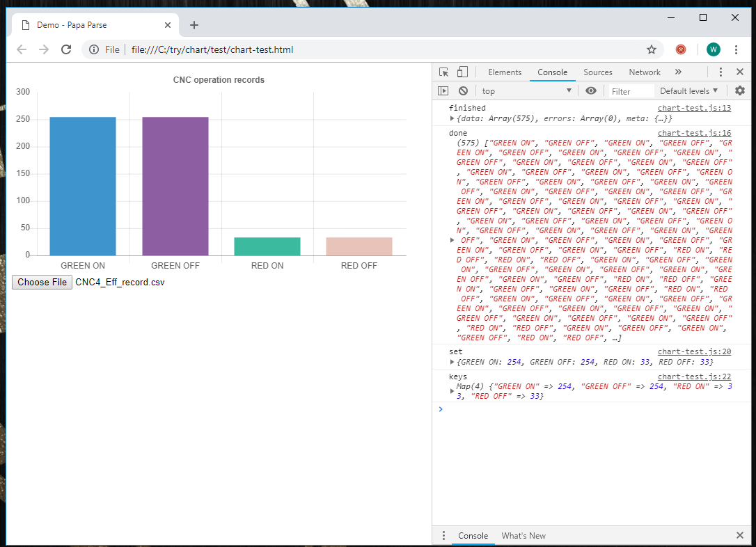Screen dimensions: 756x547
Task: Open Chrome's three-dot menu
Action: pos(736,49)
